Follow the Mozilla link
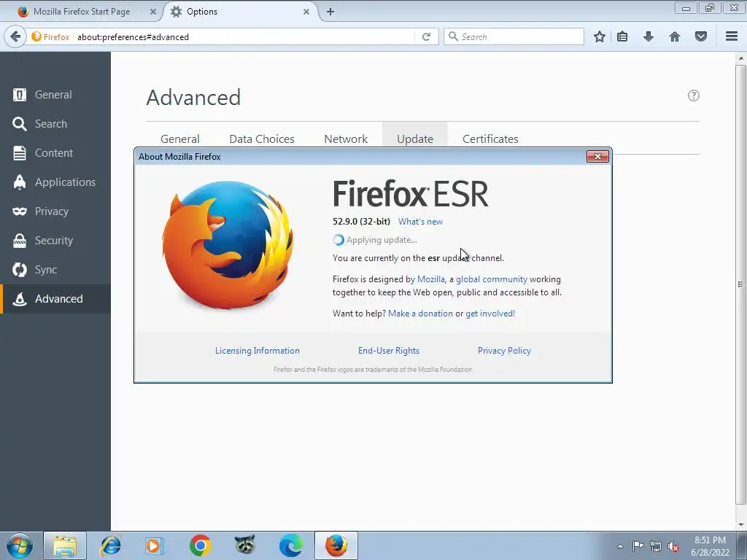 coord(430,279)
